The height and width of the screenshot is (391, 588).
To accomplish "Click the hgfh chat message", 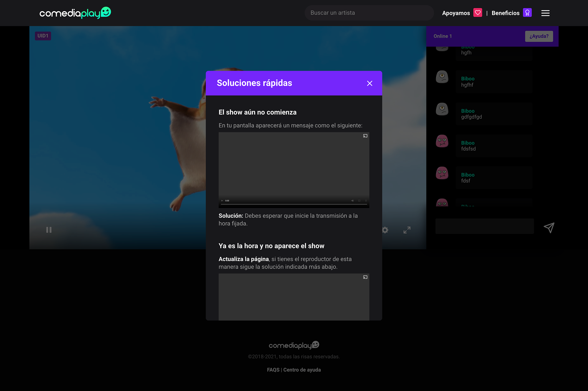I will (x=466, y=53).
